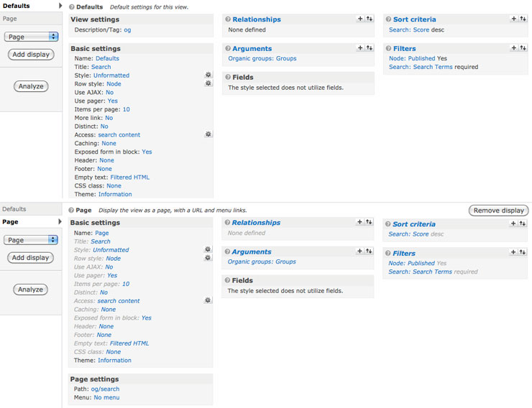Open display type dropdown in lower sidebar
The image size is (532, 408).
pyautogui.click(x=31, y=240)
